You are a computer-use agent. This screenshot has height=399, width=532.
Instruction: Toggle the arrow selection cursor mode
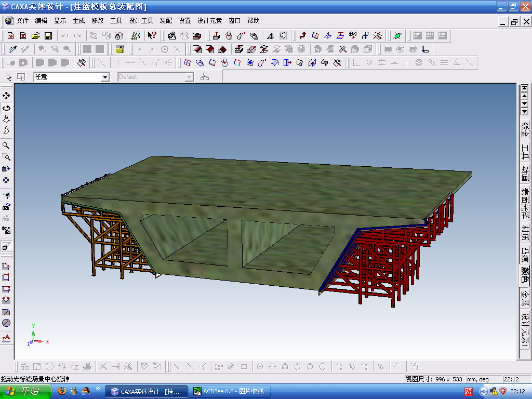tap(9, 77)
